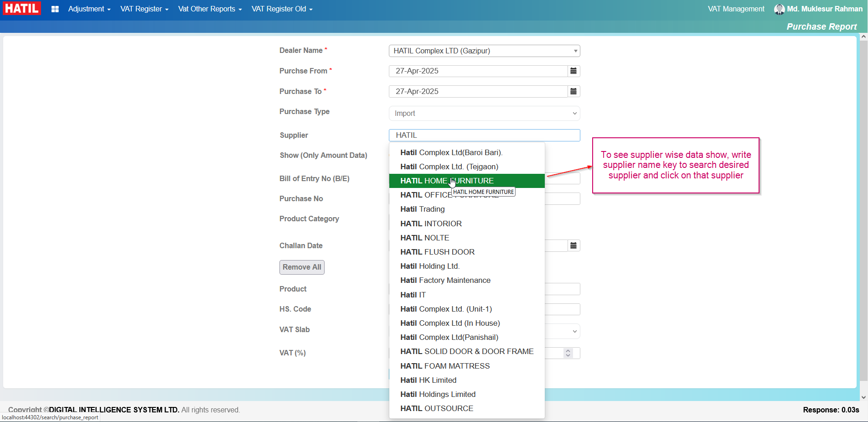
Task: Select Hatil Complex Ltd. (Tejgaon) supplier
Action: tap(467, 167)
